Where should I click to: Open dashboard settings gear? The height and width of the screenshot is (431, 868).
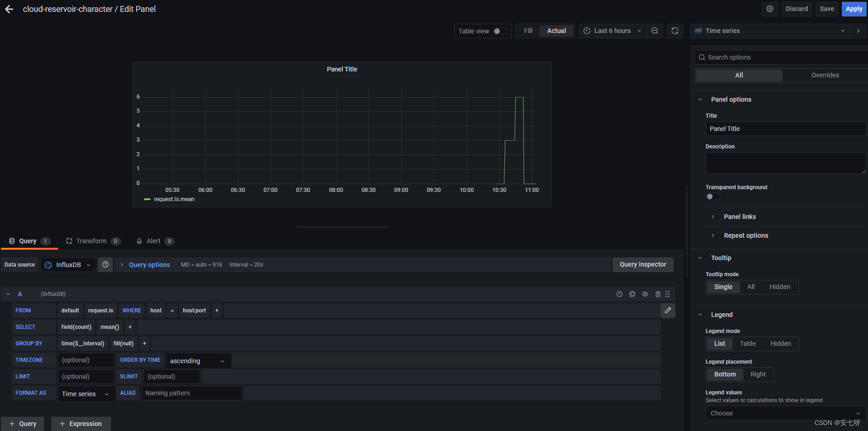pyautogui.click(x=770, y=9)
